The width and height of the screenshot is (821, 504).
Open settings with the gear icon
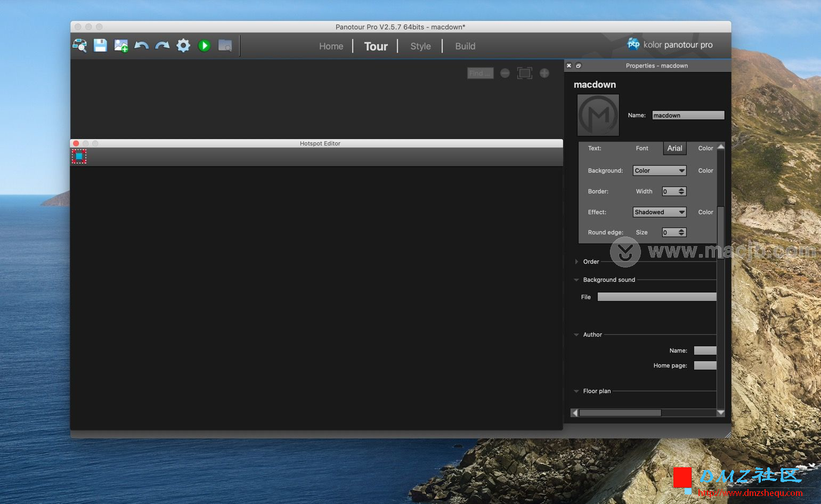(x=183, y=46)
